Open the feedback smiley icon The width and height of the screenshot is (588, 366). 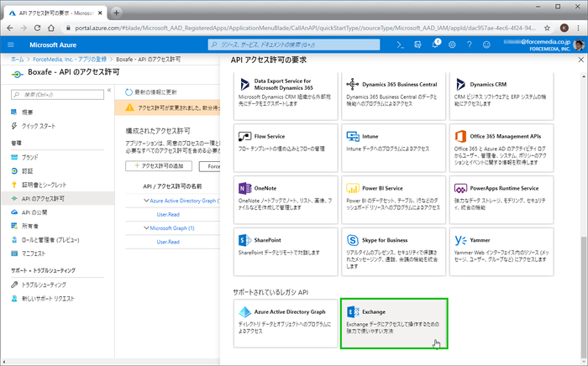pos(486,45)
